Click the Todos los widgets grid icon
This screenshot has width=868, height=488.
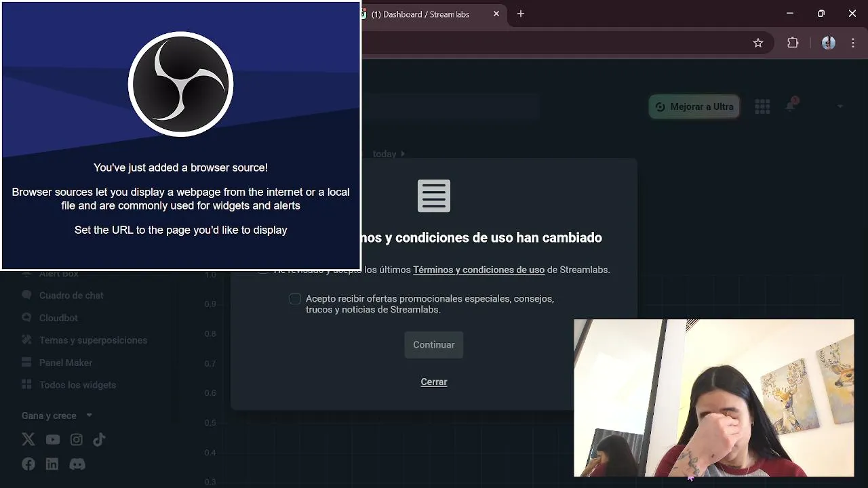coord(26,384)
